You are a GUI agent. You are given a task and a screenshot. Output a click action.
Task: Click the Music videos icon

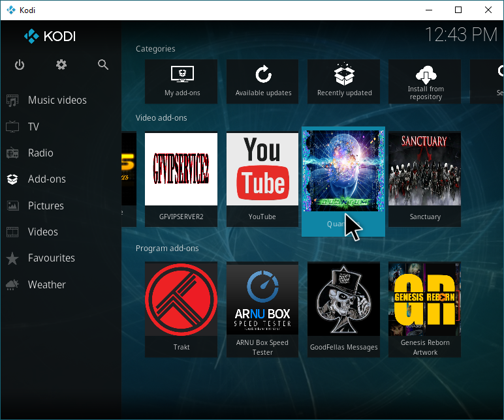click(12, 100)
